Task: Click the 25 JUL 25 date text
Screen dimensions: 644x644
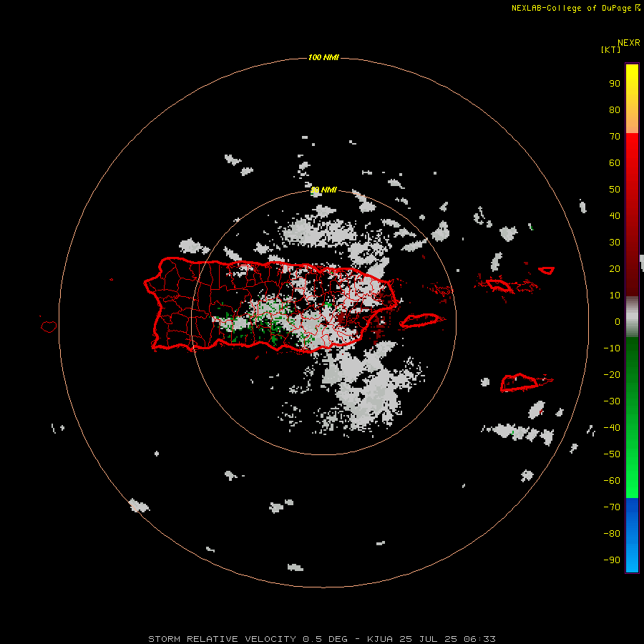Action: (428, 639)
